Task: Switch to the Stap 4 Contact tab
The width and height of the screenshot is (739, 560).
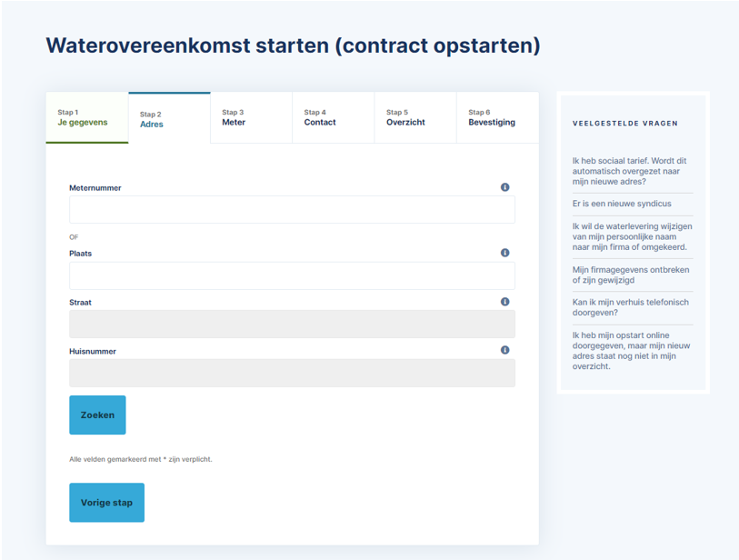Action: point(334,118)
